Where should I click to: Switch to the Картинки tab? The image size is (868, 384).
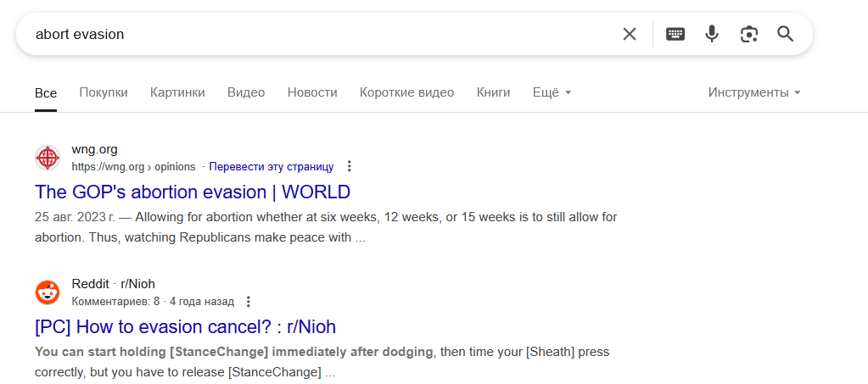[x=177, y=92]
